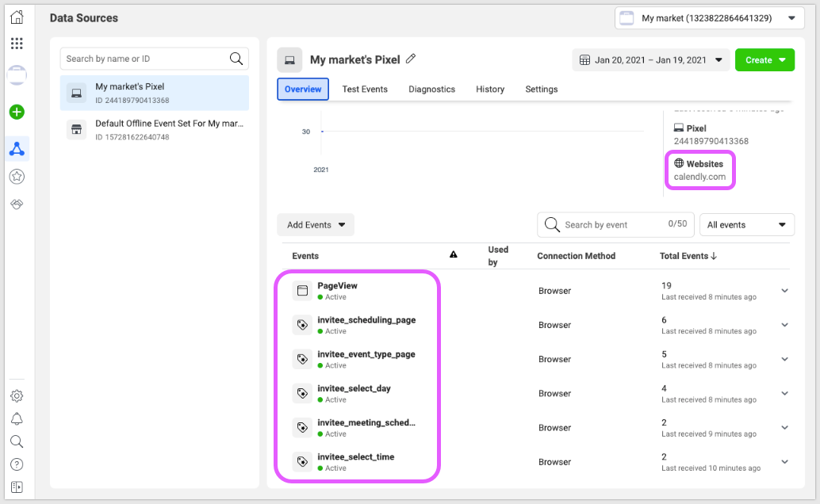Click the invitee_select_time tag icon

point(302,462)
